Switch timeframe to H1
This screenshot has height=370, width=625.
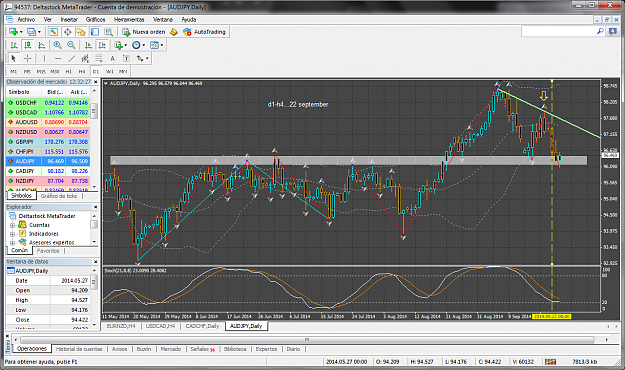click(68, 71)
